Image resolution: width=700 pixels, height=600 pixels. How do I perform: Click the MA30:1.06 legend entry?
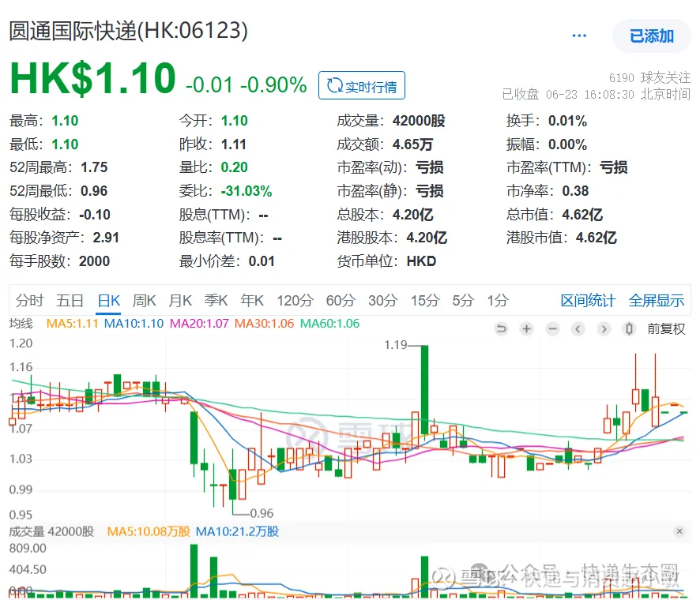(x=265, y=324)
